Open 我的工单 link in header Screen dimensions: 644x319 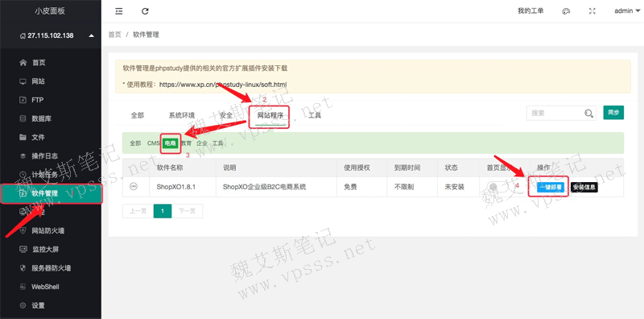[530, 11]
